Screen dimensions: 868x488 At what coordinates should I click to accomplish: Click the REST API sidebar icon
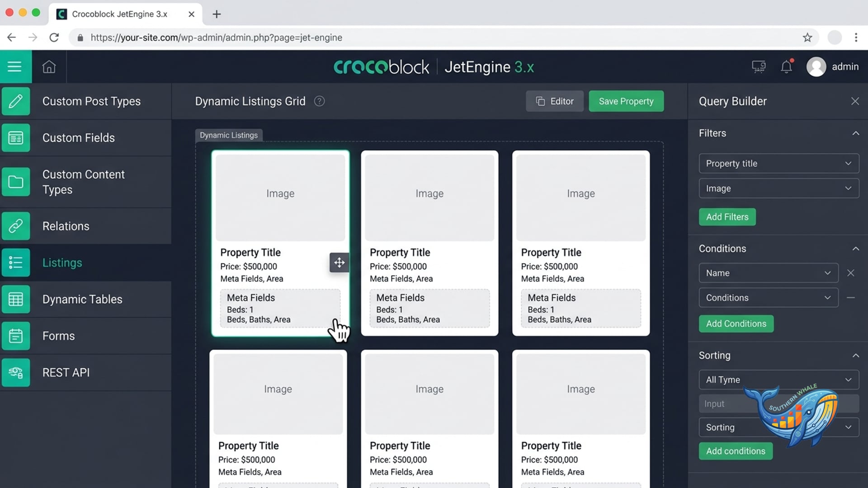[16, 372]
